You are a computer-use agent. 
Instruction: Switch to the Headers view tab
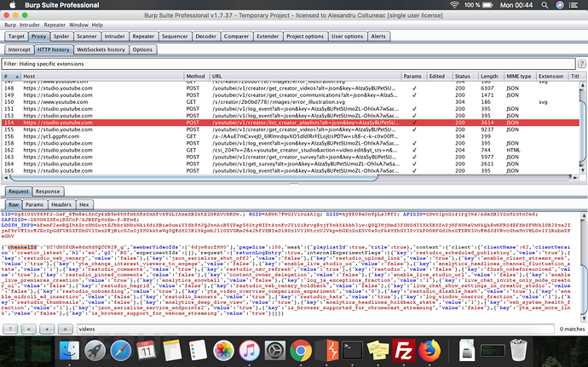[x=61, y=204]
